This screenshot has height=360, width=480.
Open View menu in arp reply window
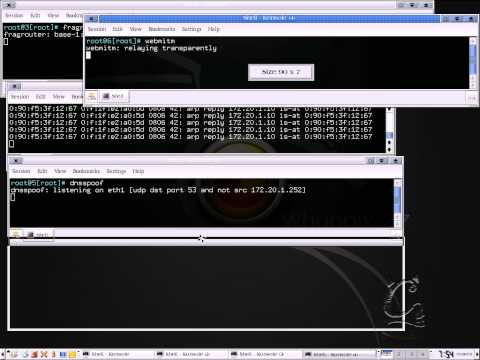59,97
